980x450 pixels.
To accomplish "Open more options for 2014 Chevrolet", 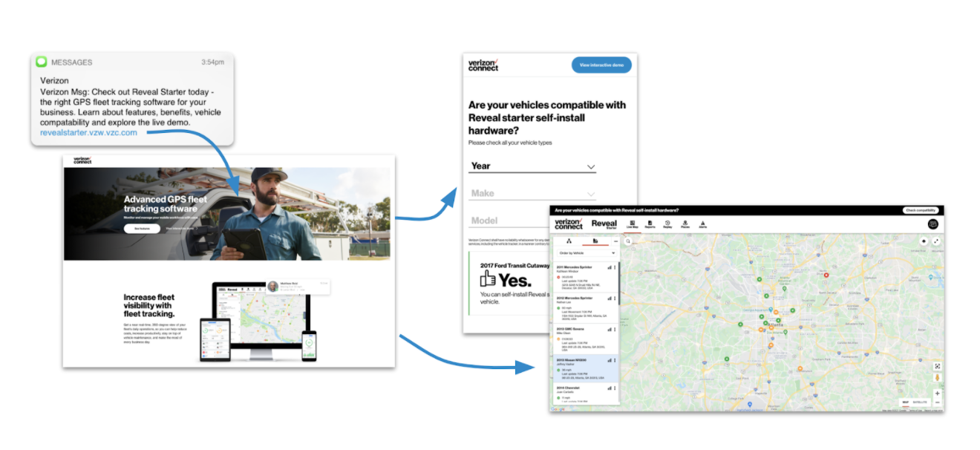I will pos(615,388).
